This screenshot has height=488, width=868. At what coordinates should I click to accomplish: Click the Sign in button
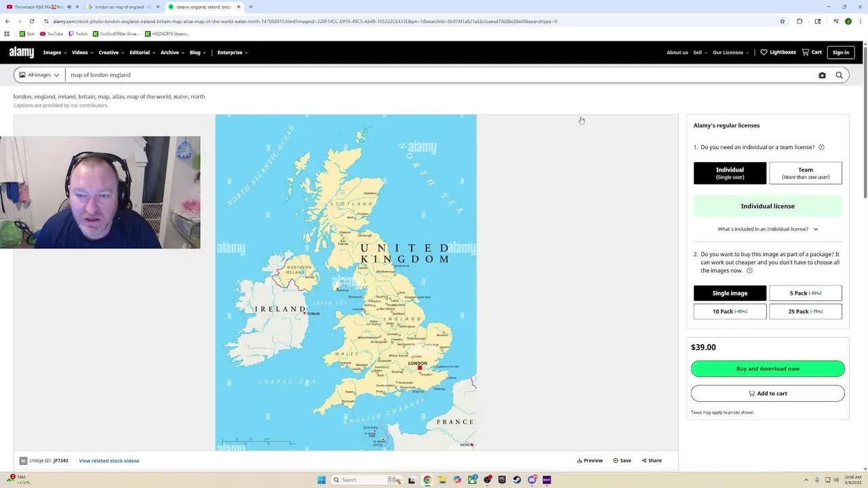point(840,52)
